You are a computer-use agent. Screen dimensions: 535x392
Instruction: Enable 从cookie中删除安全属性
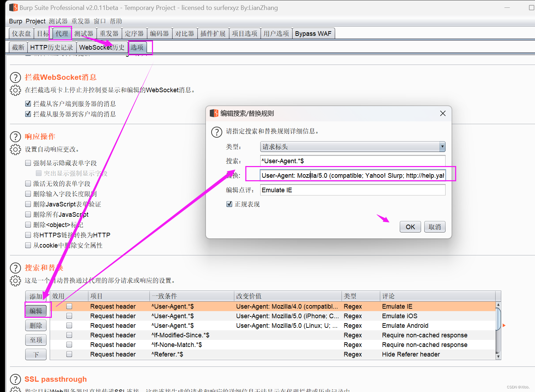(x=28, y=245)
